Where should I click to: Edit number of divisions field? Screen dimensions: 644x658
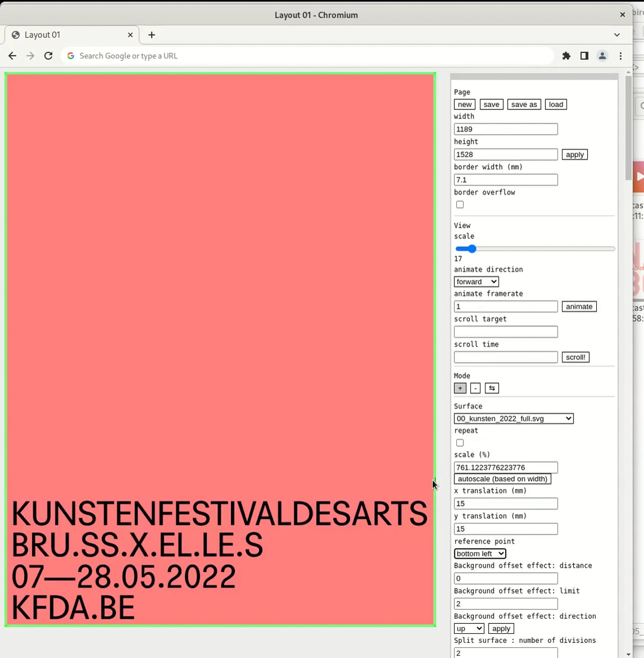coord(506,653)
